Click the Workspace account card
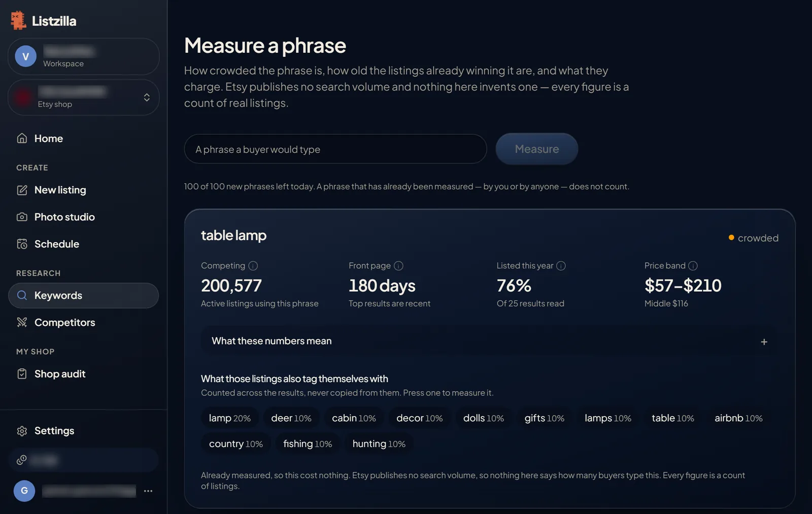The image size is (812, 514). 83,56
